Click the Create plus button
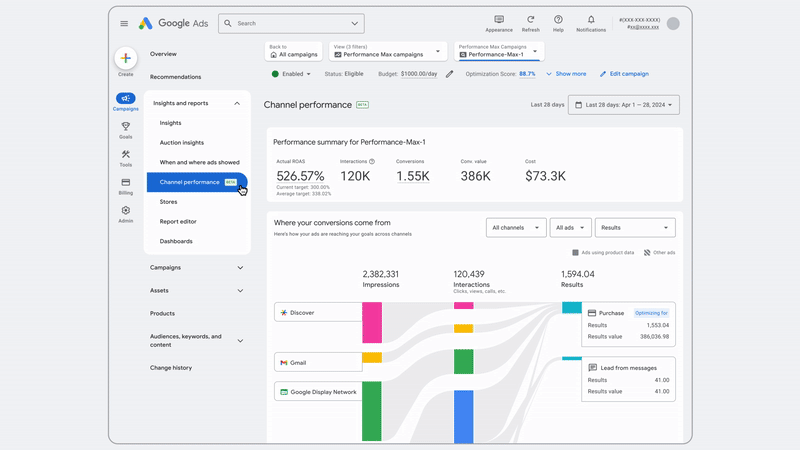 [126, 58]
